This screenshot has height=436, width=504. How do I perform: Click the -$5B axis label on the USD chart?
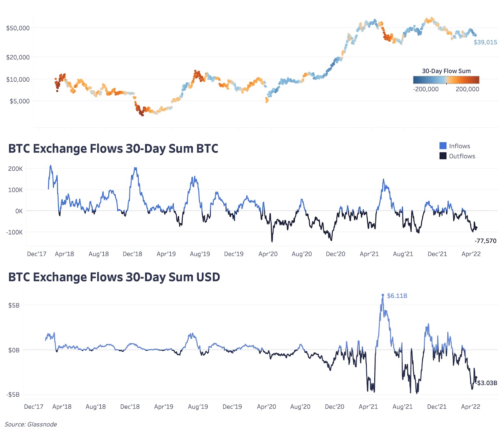[x=13, y=395]
